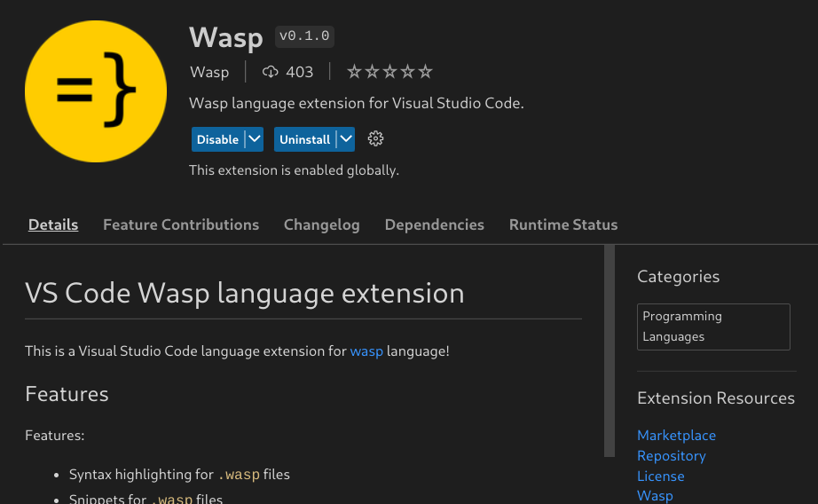Click the Extension Resources heading

pos(716,398)
